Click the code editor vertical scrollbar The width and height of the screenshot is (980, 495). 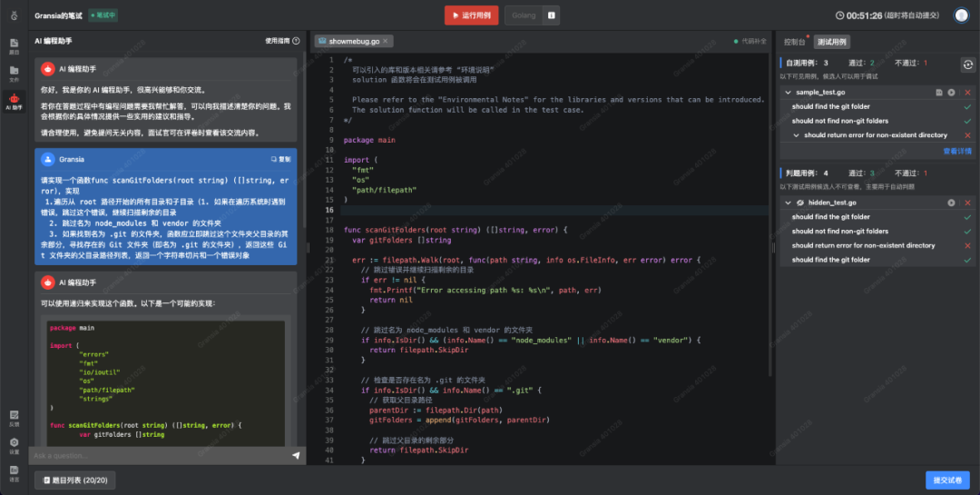pos(769,213)
